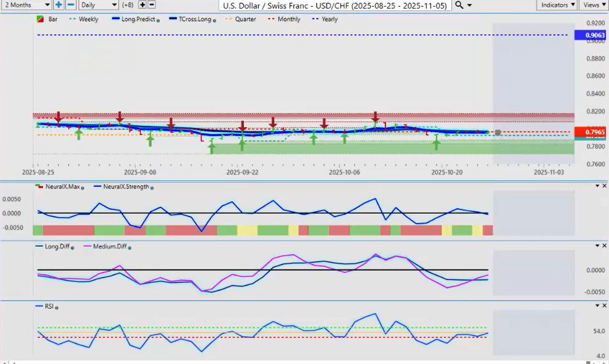Click the blue minus zoom-out time range button
The image size is (609, 364).
71,5
